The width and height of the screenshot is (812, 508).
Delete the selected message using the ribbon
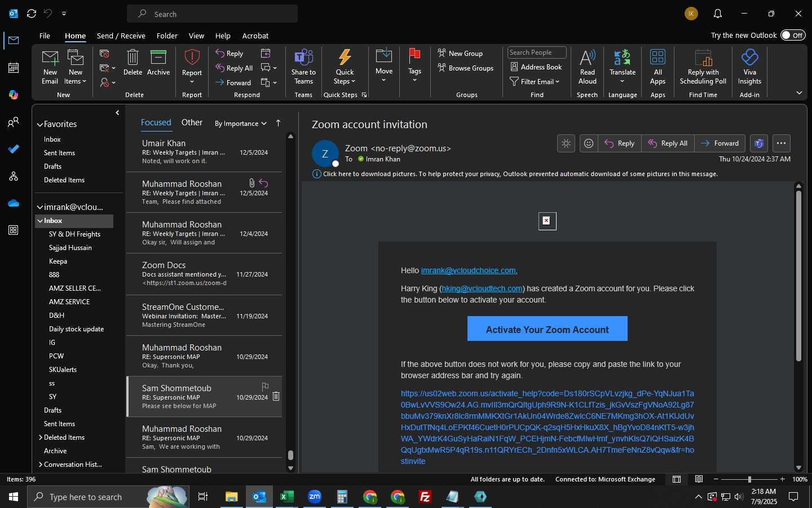tap(133, 63)
